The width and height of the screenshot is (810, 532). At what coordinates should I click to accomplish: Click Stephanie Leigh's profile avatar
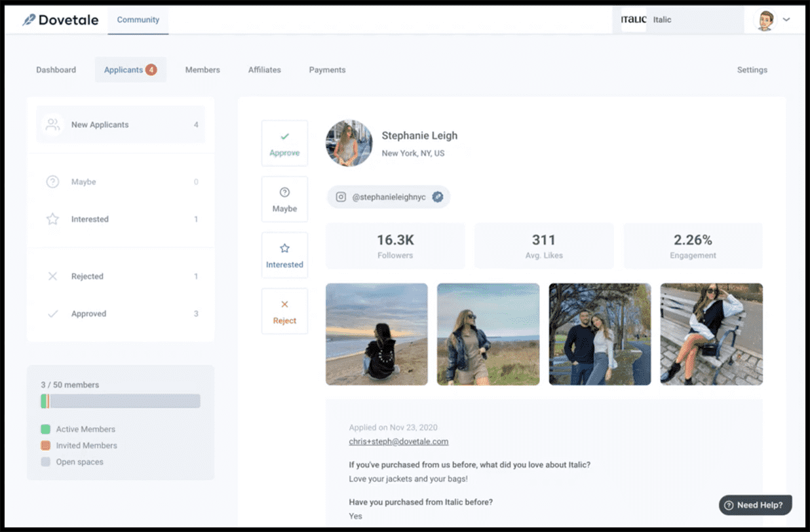349,143
